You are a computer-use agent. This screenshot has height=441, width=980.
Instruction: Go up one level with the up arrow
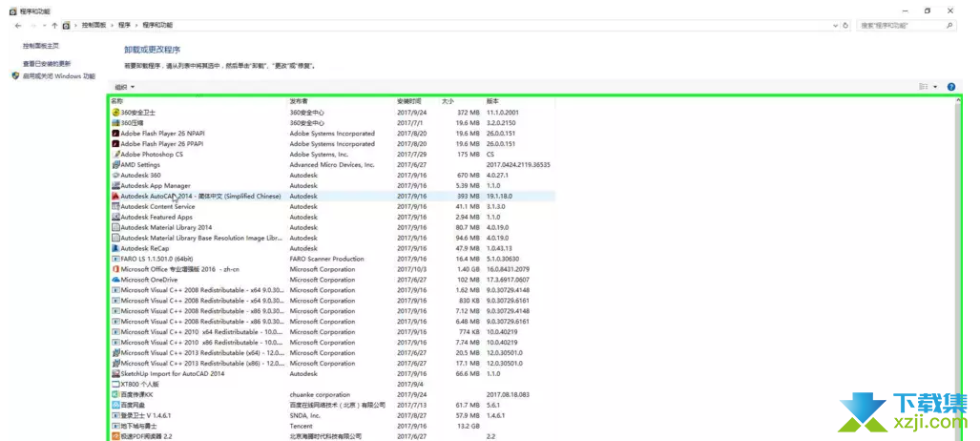coord(55,26)
